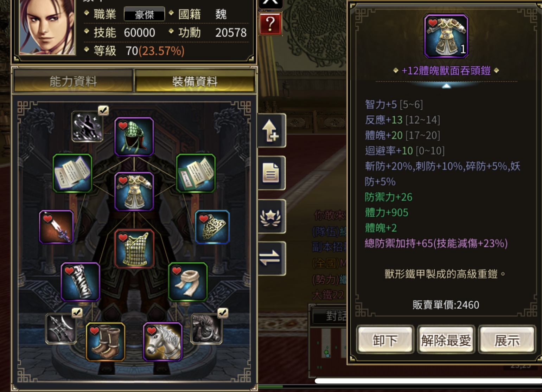The image size is (542, 392).
Task: Click the level-up arrow plus button
Action: (x=271, y=131)
